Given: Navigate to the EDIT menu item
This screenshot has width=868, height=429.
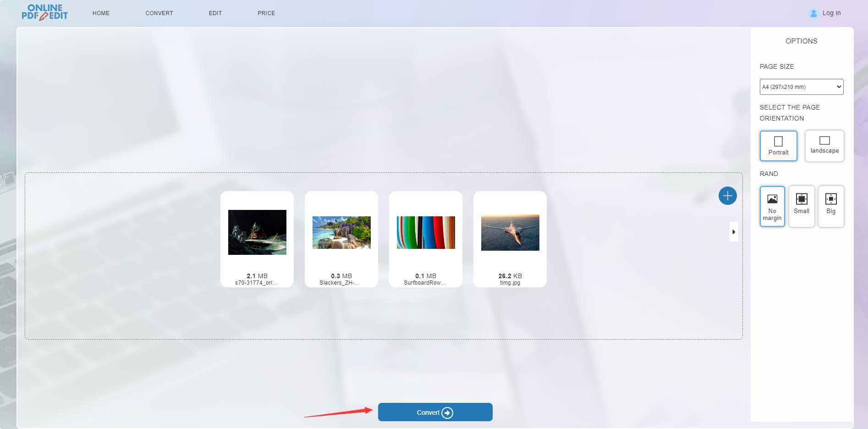Looking at the screenshot, I should 215,13.
